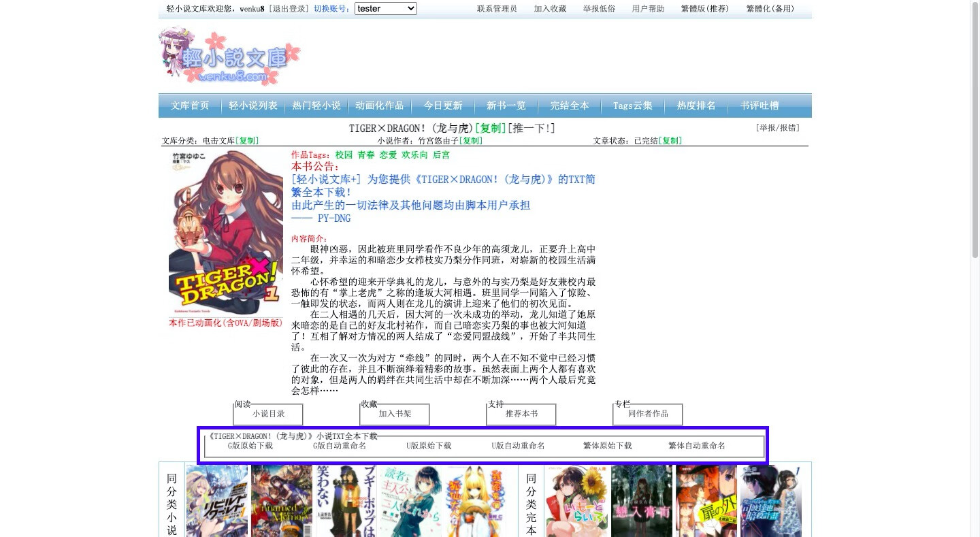Open the sunflower girl cover thumbnail

pos(576,500)
